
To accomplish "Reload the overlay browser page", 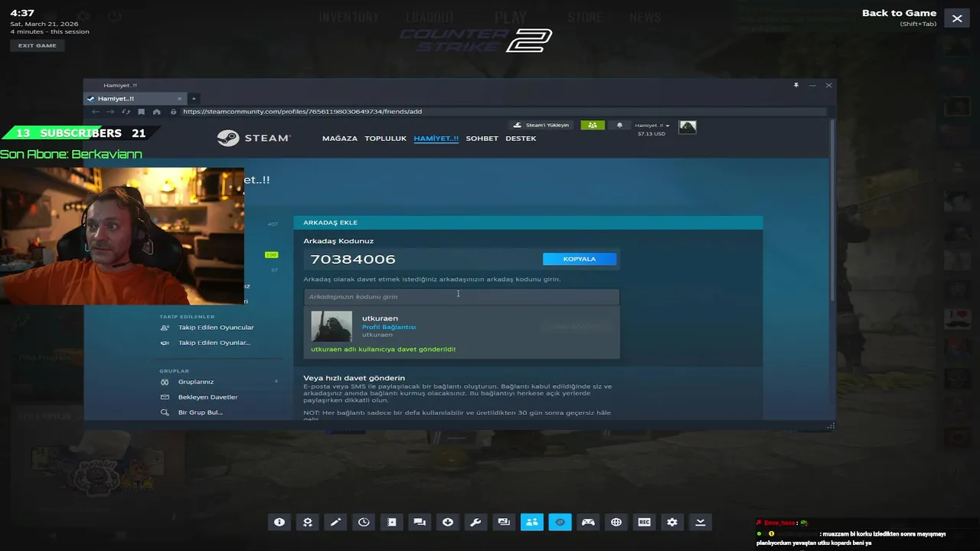I will pyautogui.click(x=126, y=112).
